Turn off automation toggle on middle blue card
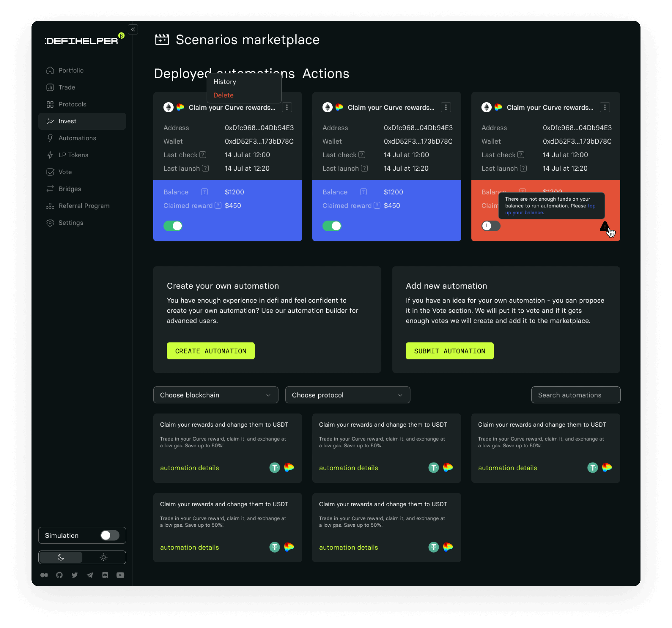 pyautogui.click(x=332, y=226)
